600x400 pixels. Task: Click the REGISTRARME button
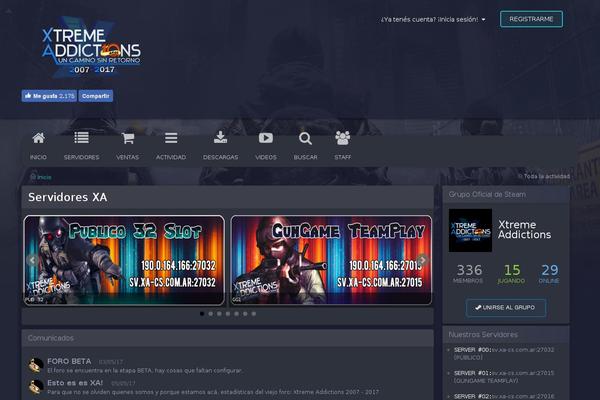(x=531, y=19)
